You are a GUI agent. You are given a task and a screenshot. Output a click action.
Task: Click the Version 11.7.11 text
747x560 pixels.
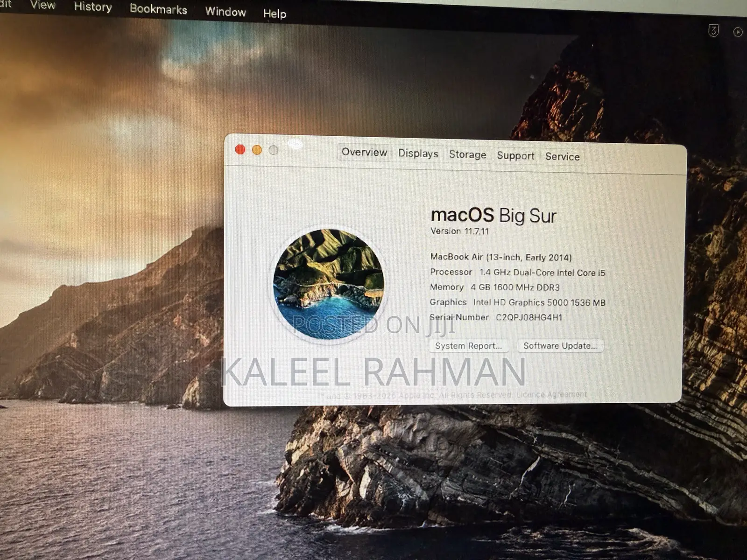click(x=459, y=231)
